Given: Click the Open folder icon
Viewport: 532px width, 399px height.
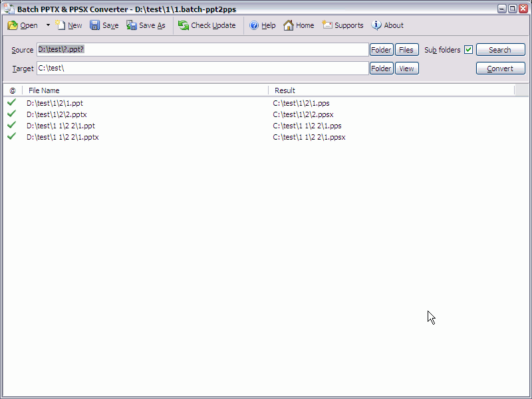Looking at the screenshot, I should pos(13,25).
